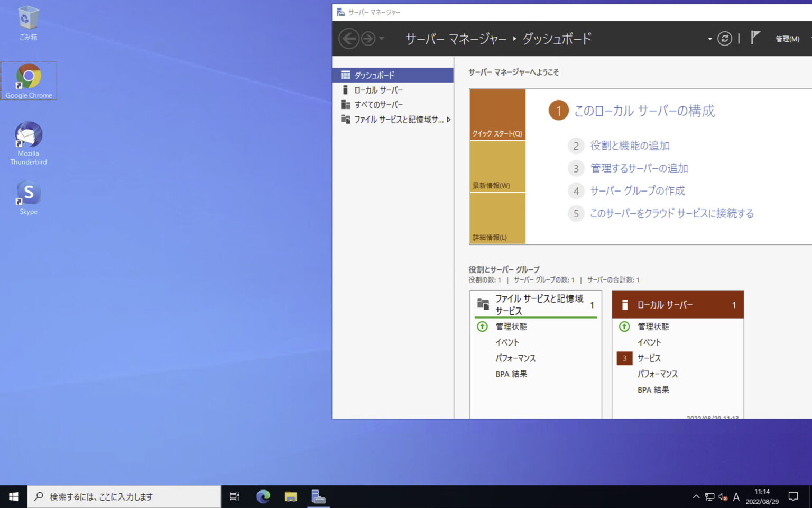Open Microsoft Edge from taskbar
Viewport: 812px width, 508px height.
click(x=263, y=496)
